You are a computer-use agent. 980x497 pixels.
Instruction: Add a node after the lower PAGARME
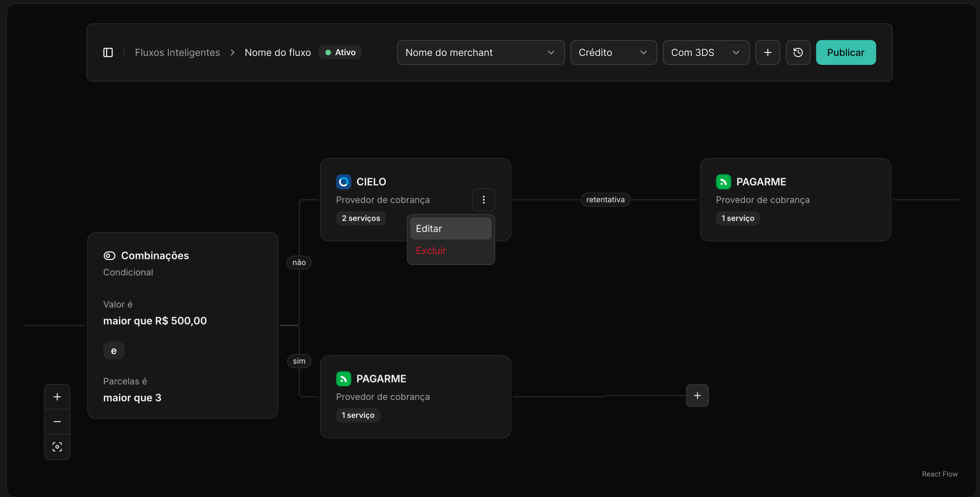click(697, 396)
